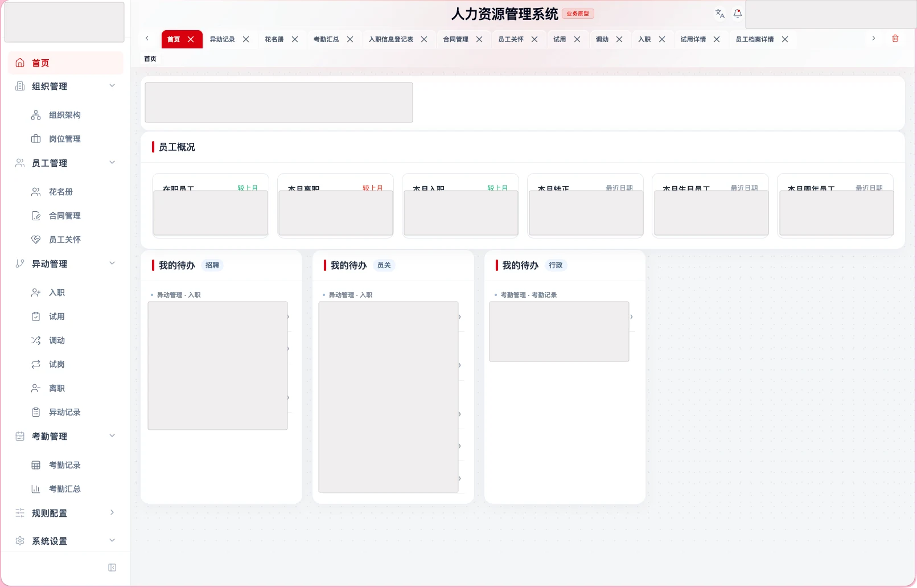Click the 试用 clipboard icon
This screenshot has height=588, width=917.
(x=36, y=316)
